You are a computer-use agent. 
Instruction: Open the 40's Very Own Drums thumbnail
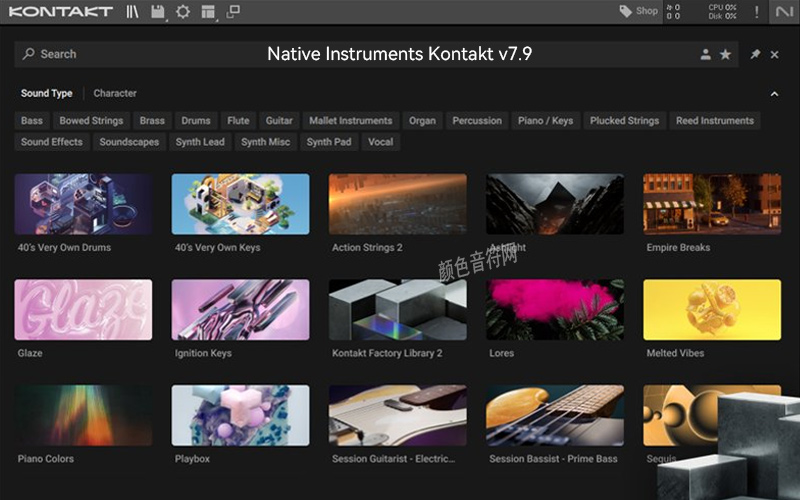tap(83, 204)
